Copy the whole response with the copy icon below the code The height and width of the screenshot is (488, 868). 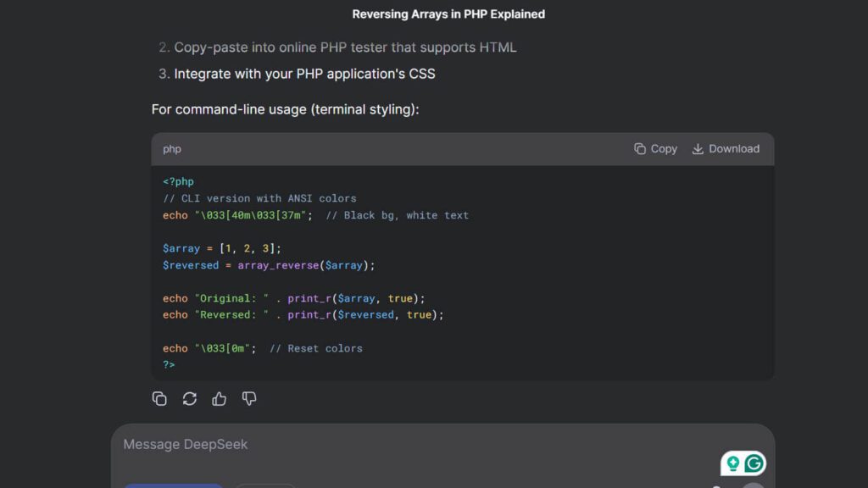tap(159, 399)
